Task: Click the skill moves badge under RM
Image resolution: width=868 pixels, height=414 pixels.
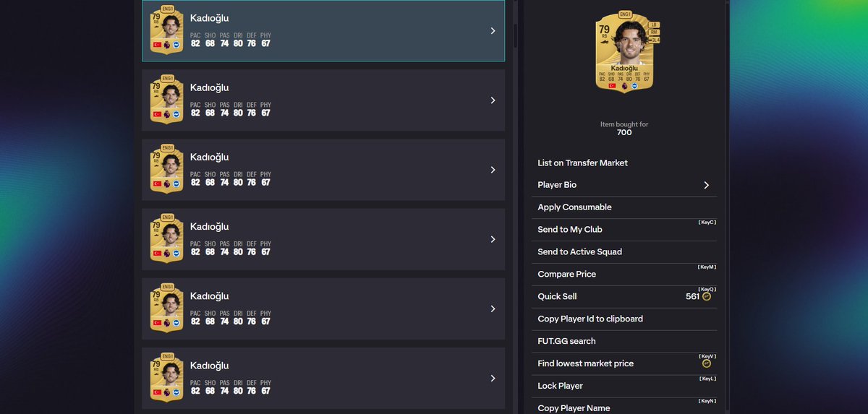Action: [655, 40]
